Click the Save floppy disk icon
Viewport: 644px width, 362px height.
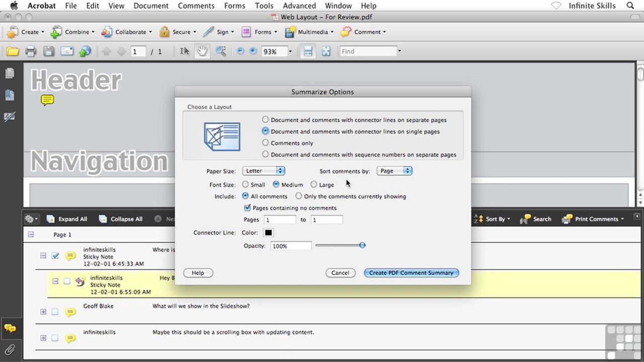48,51
